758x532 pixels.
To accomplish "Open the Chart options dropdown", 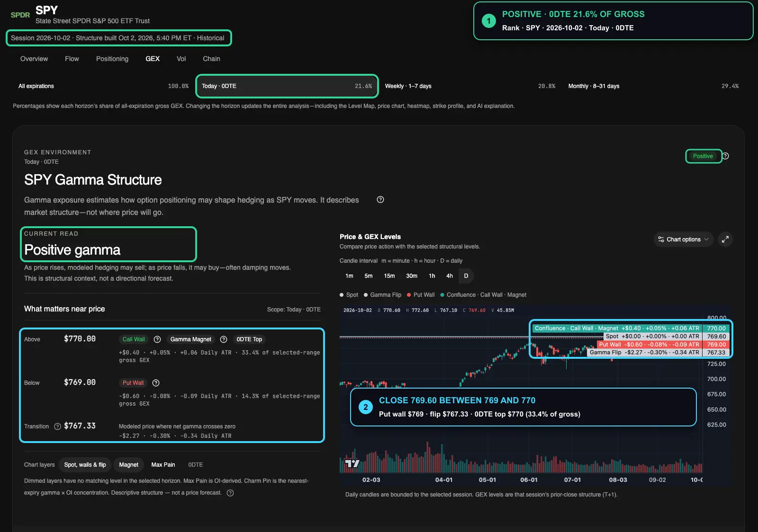I will (684, 239).
